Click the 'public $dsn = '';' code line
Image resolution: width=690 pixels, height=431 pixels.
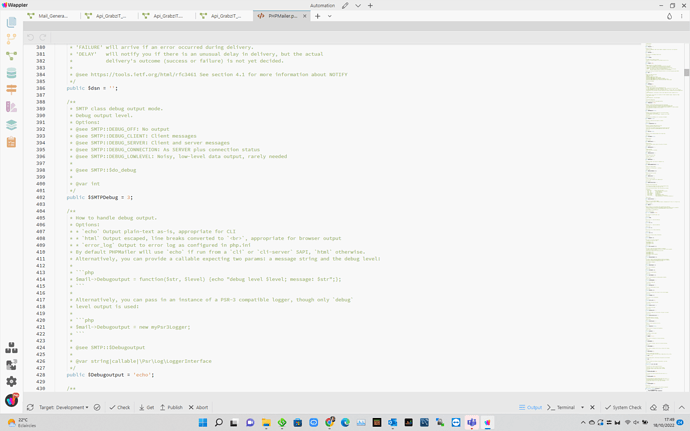(x=92, y=88)
